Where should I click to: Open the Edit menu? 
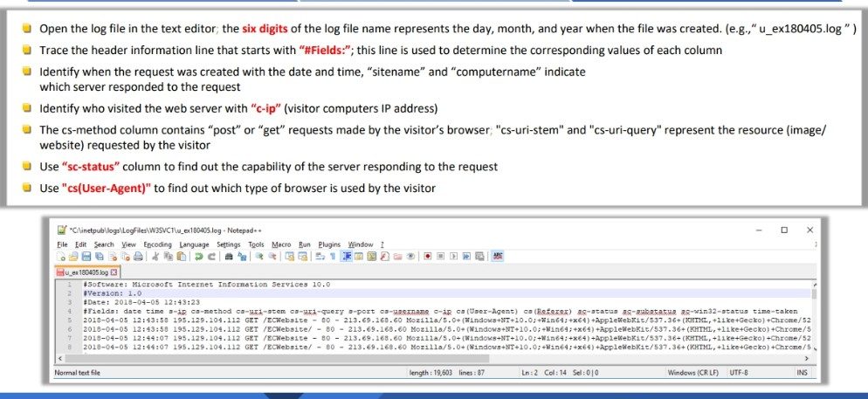click(81, 244)
